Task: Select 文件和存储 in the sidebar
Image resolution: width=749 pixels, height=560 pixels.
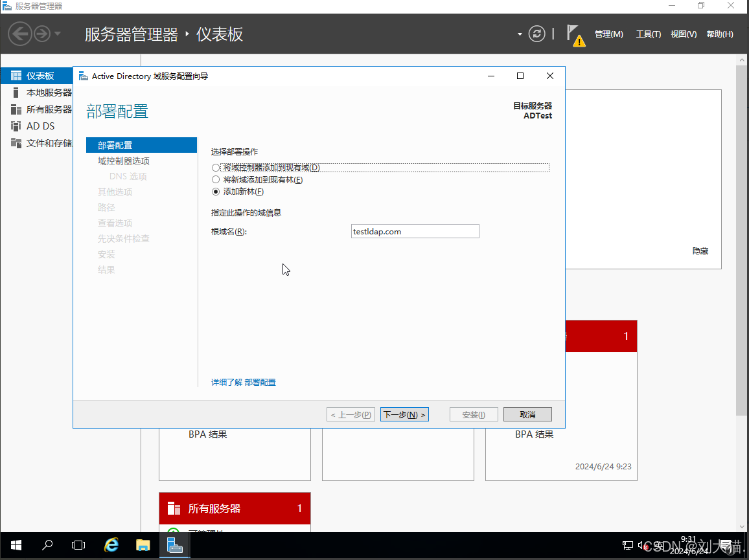Action: (x=37, y=142)
